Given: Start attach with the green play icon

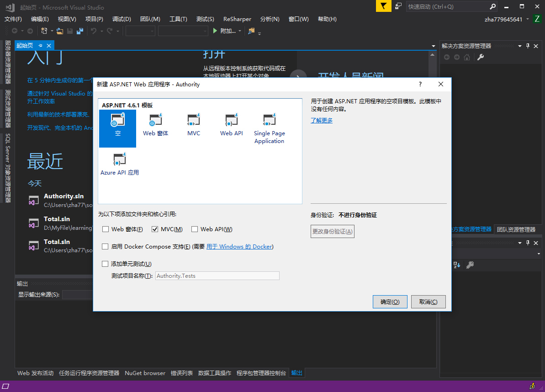Looking at the screenshot, I should coord(215,31).
